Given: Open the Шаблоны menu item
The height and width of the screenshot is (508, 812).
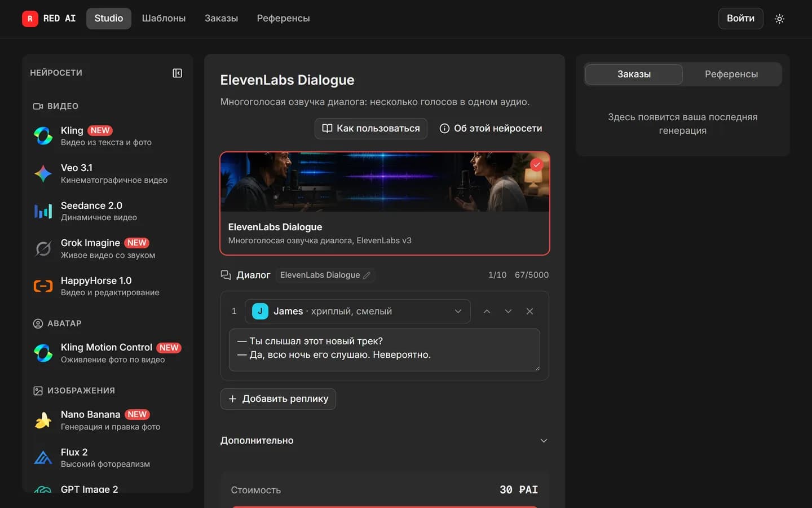Looking at the screenshot, I should pos(164,18).
